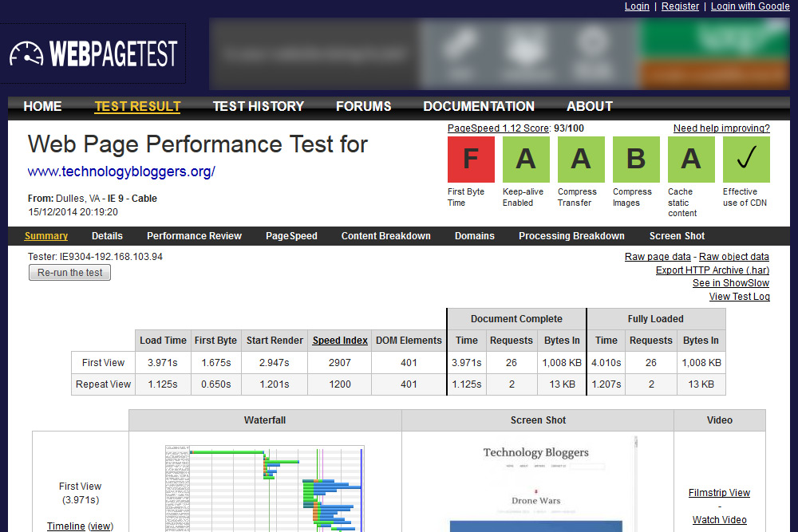The height and width of the screenshot is (532, 798).
Task: Open the Export HTTP Archive (.har) link
Action: [x=712, y=270]
